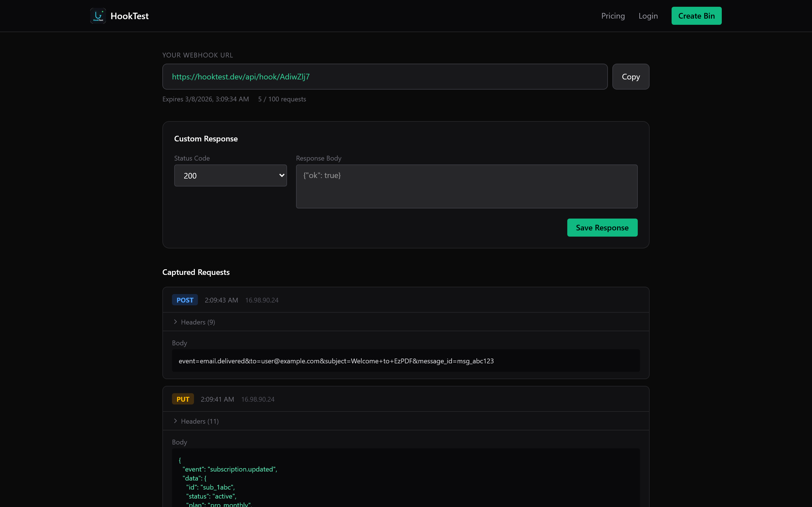Open the Pricing page
The height and width of the screenshot is (507, 812).
[x=613, y=16]
